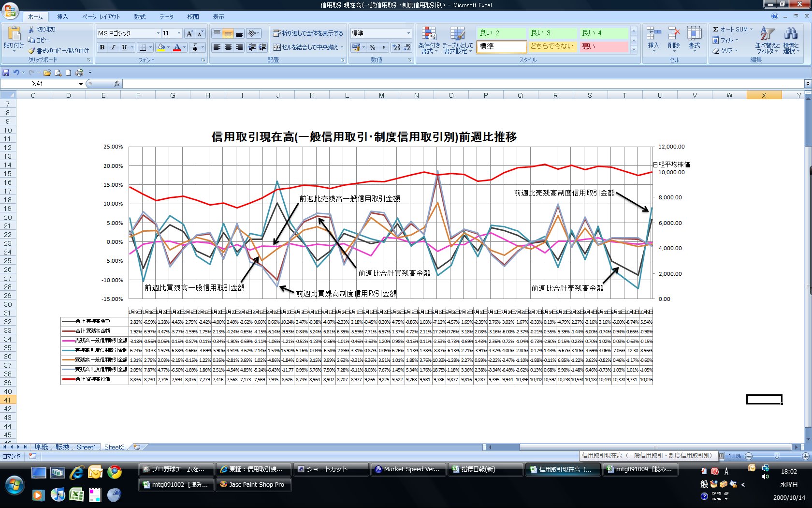This screenshot has height=508, width=812.
Task: Apply the 悪い cell style
Action: pos(603,46)
